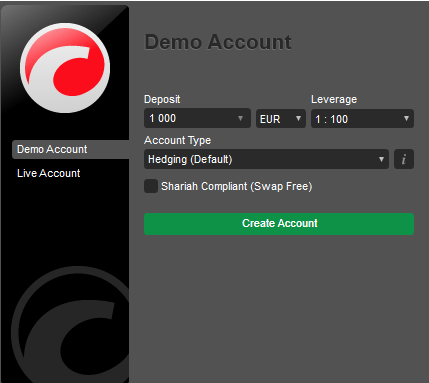Open the account type info button
429x383 pixels.
[404, 159]
